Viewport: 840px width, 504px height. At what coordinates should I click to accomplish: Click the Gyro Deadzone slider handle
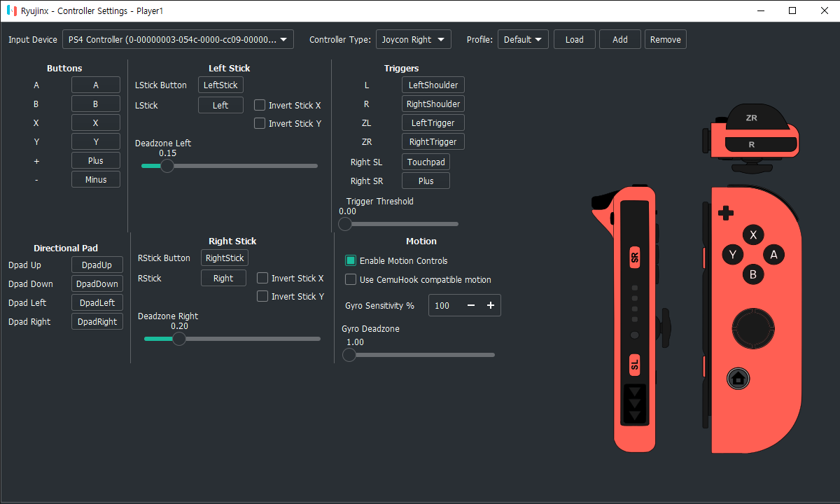349,355
